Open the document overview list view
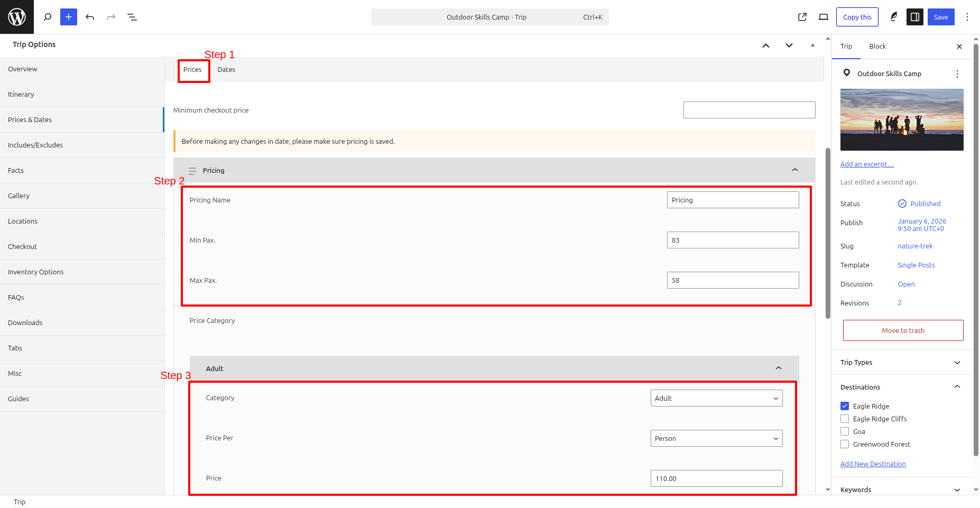This screenshot has width=980, height=508. pos(132,17)
